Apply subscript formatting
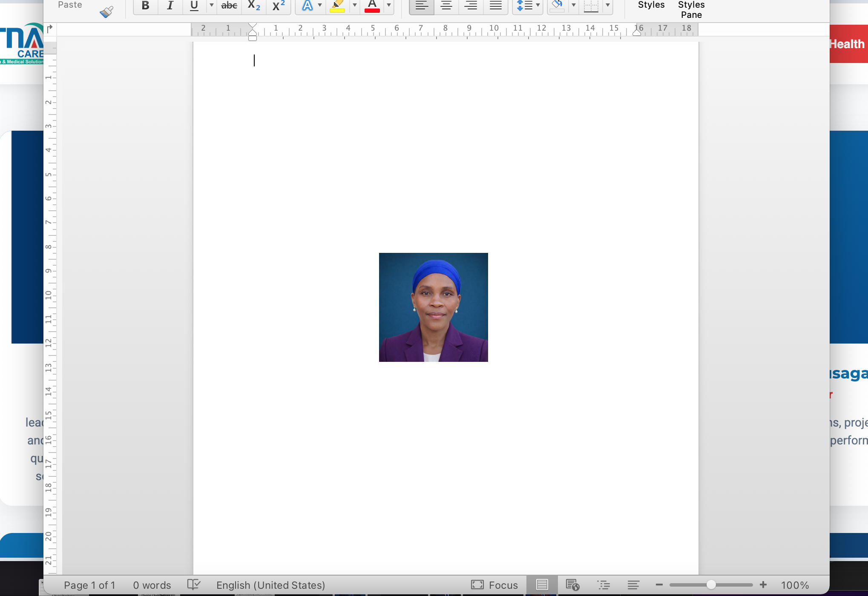The width and height of the screenshot is (868, 596). tap(254, 6)
